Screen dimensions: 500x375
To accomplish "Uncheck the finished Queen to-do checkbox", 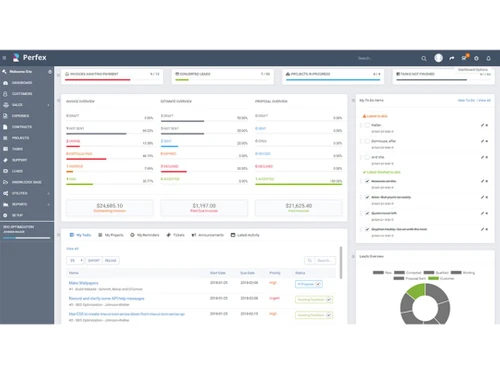I will point(367,213).
